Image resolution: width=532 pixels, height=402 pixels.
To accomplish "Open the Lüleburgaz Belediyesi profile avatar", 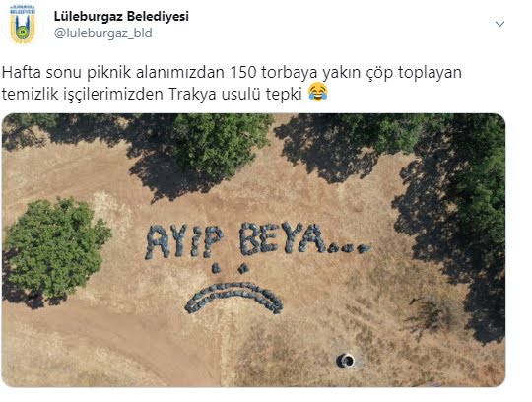I will (x=23, y=25).
